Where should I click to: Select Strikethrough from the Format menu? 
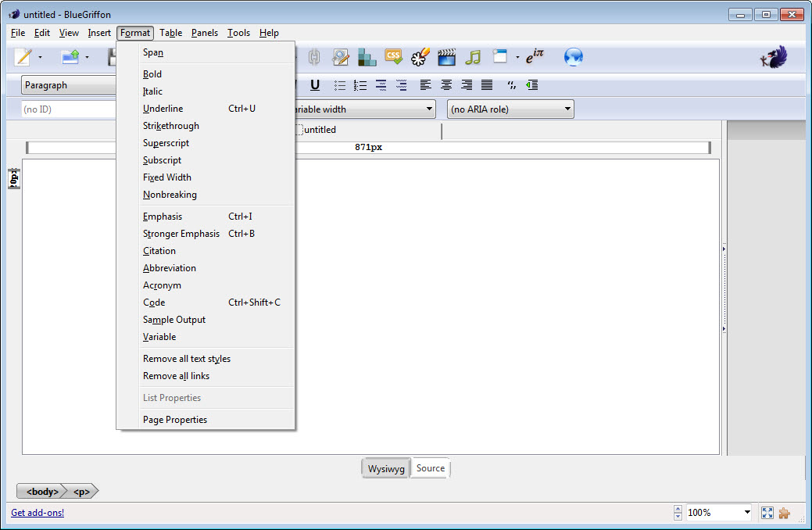171,126
